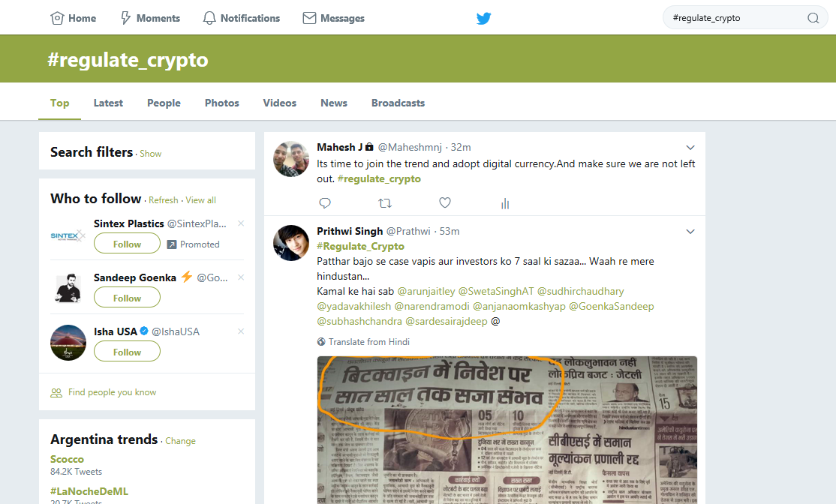Dismiss Isha USA suggestion
Image resolution: width=836 pixels, height=504 pixels.
click(241, 331)
